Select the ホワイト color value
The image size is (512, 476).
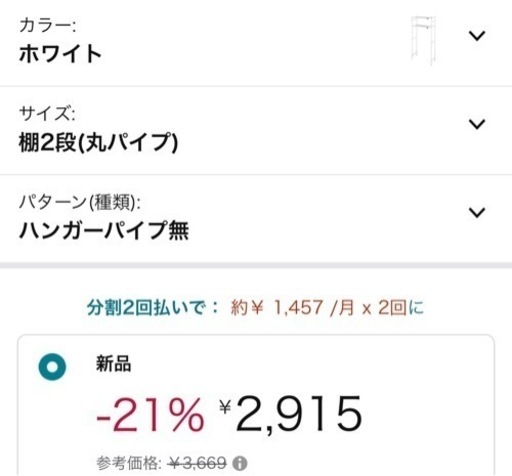(60, 54)
